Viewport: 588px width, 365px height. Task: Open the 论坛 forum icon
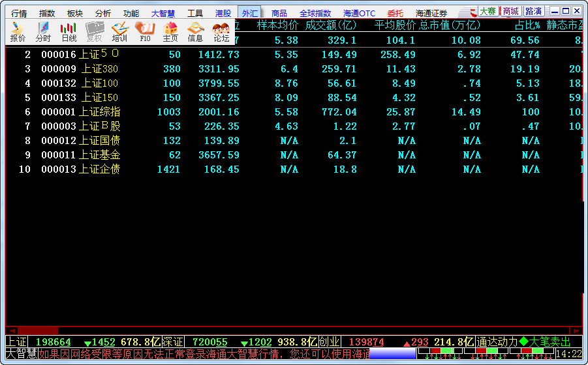[x=221, y=31]
